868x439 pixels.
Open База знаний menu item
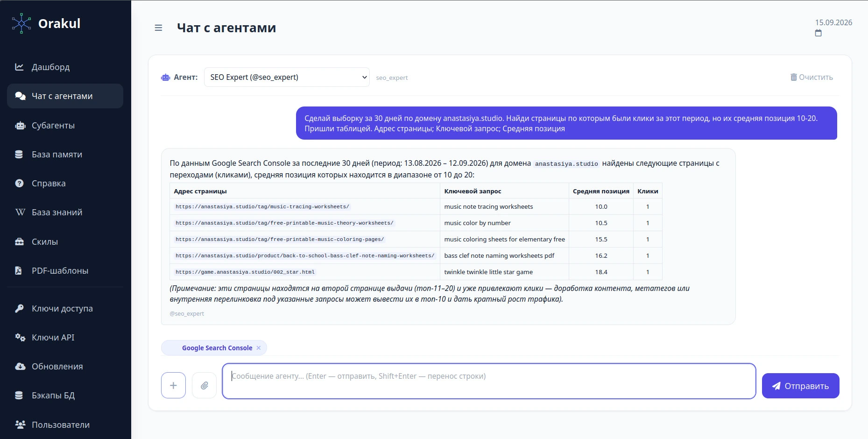point(65,212)
